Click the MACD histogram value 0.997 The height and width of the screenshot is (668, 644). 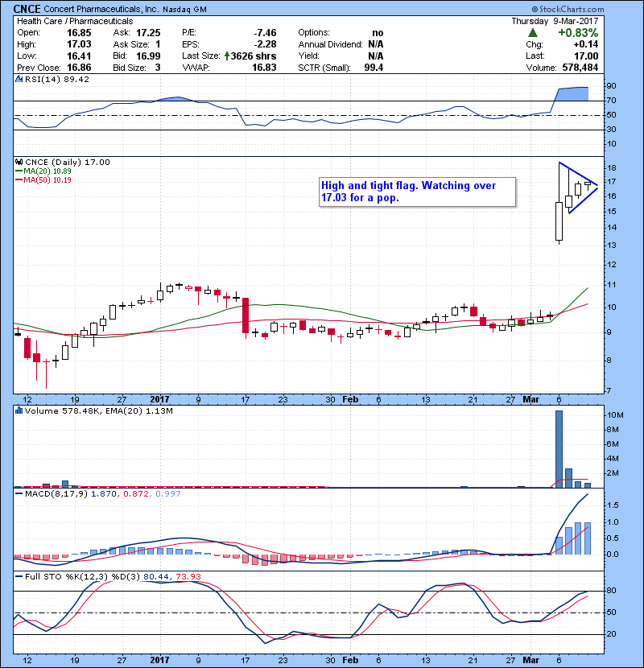click(x=168, y=494)
